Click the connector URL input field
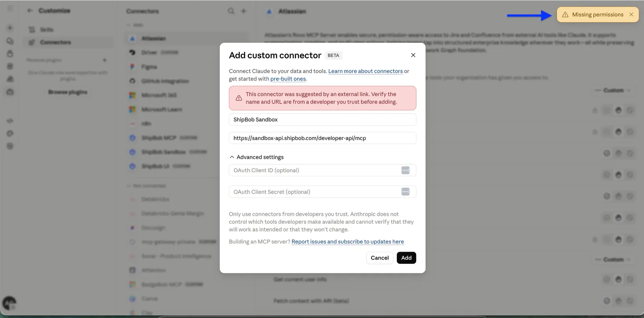The width and height of the screenshot is (644, 318). click(x=322, y=138)
